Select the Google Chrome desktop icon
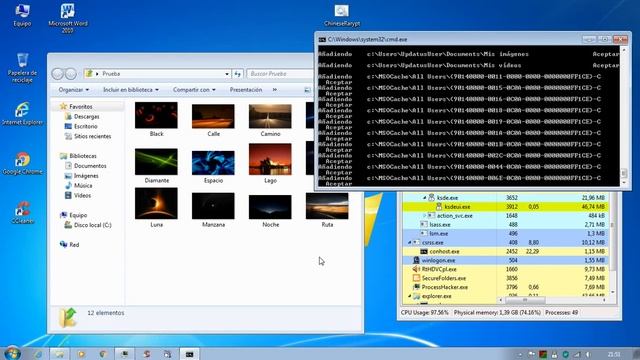Viewport: 640px width, 360px height. coord(22,163)
